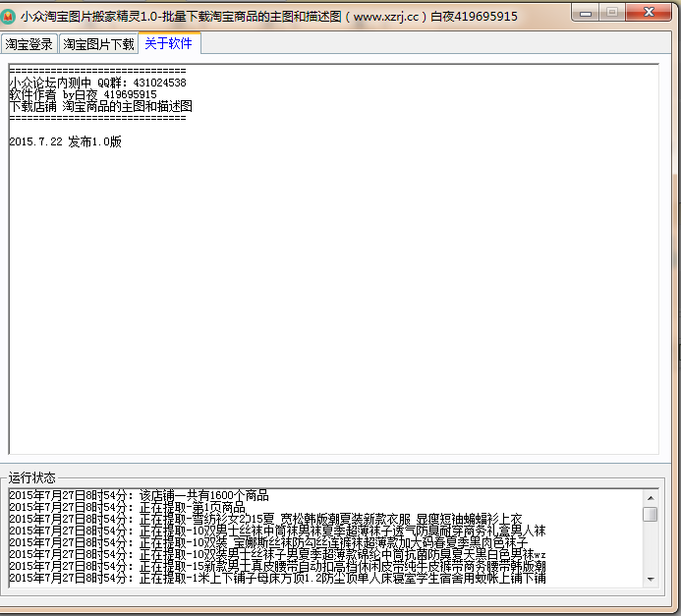Image resolution: width=681 pixels, height=616 pixels.
Task: Click scroll up arrow in status log
Action: [651, 498]
